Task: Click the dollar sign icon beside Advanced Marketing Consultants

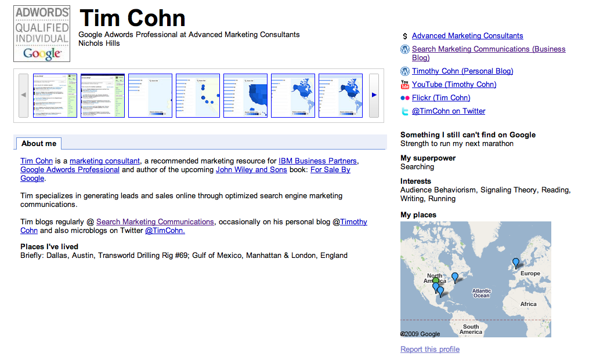Action: click(x=405, y=36)
